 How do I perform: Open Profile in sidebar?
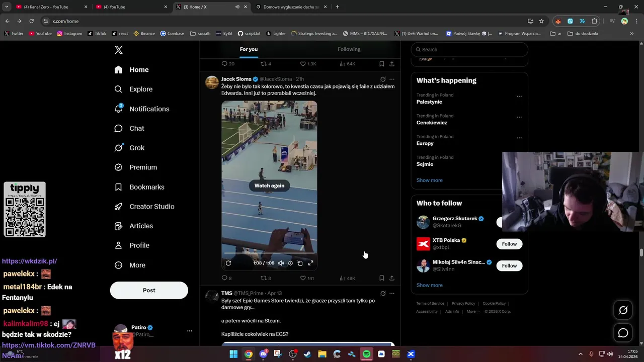pyautogui.click(x=131, y=245)
